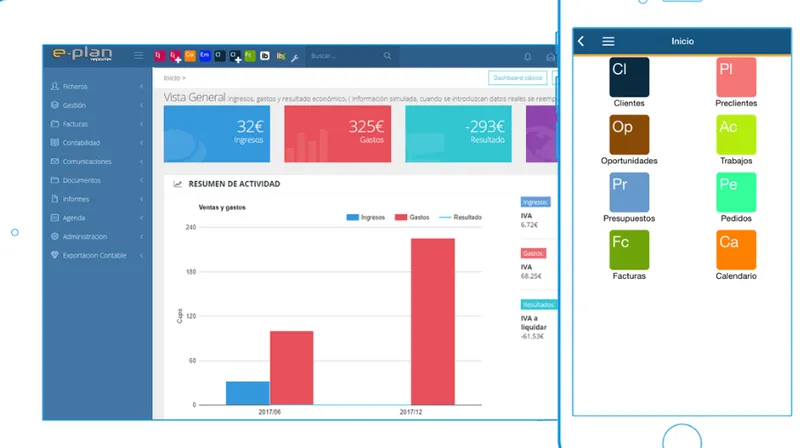Expand the Informes chevron
This screenshot has height=448, width=800.
(141, 199)
